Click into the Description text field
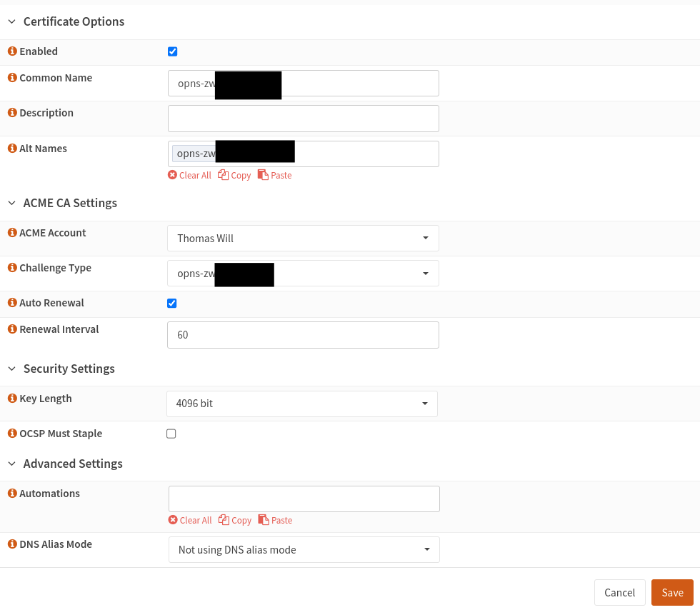The width and height of the screenshot is (700, 610). click(303, 119)
